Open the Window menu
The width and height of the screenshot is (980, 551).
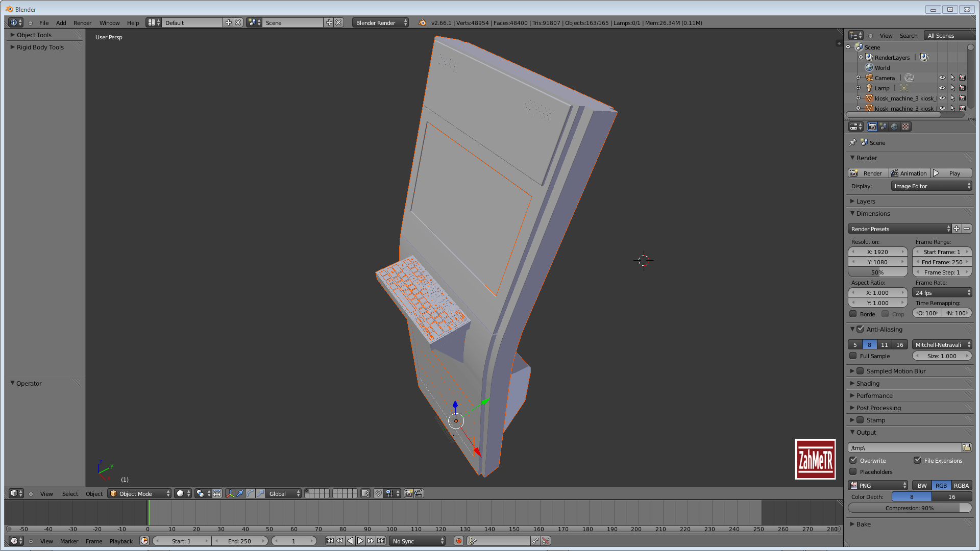coord(109,23)
